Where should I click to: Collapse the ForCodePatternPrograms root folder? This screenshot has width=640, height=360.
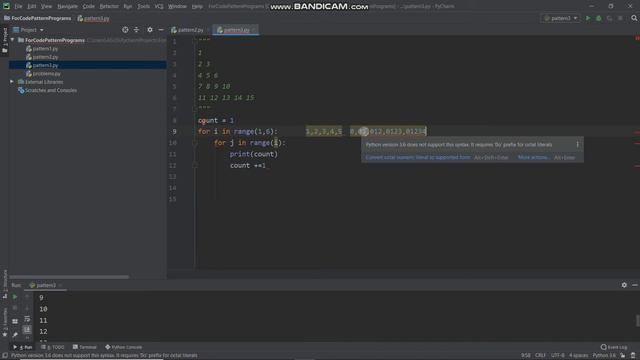(x=12, y=40)
